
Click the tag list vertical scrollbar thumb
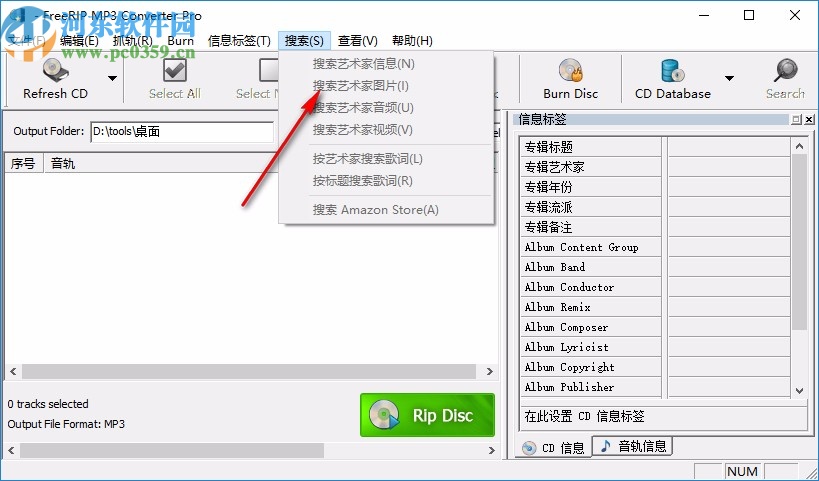[x=799, y=242]
